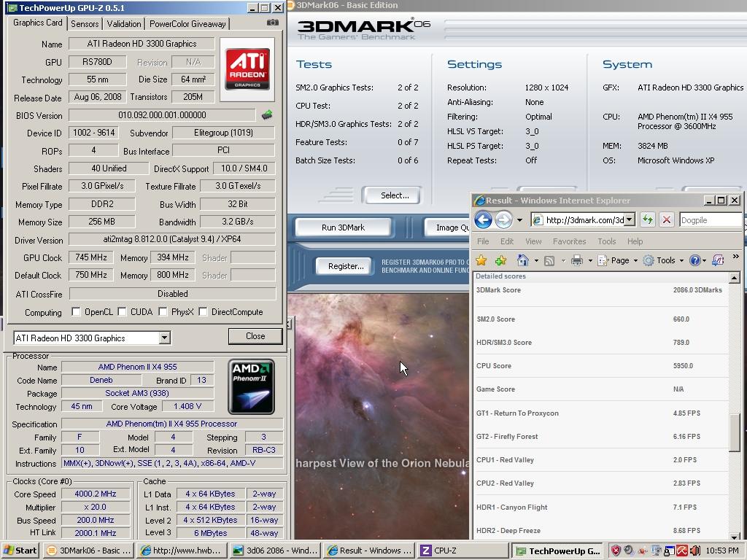
Task: Click the BIOS save chip icon
Action: [x=267, y=114]
